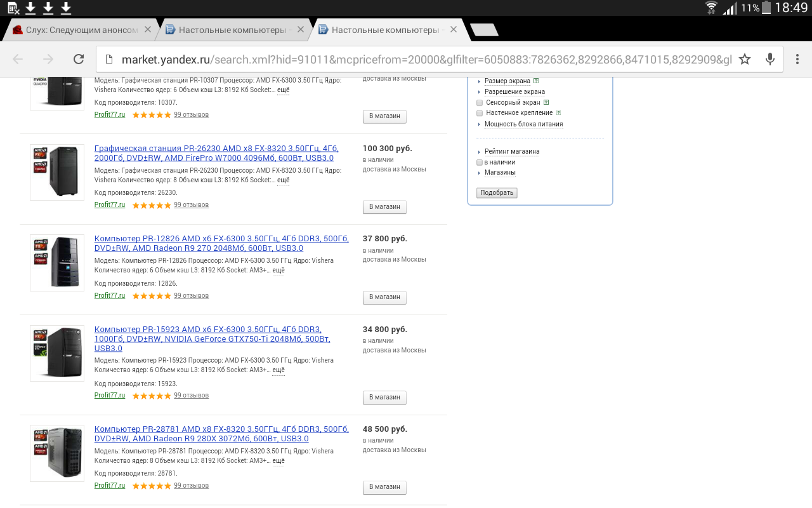
Task: Tap the microphone voice search icon
Action: point(770,59)
